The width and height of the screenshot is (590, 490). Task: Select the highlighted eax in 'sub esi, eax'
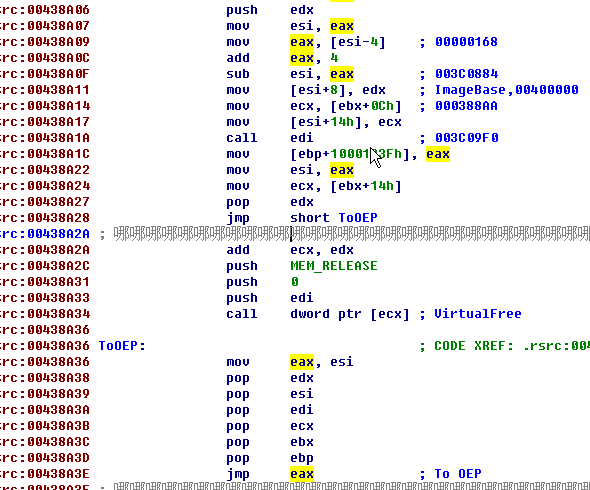[x=342, y=74]
